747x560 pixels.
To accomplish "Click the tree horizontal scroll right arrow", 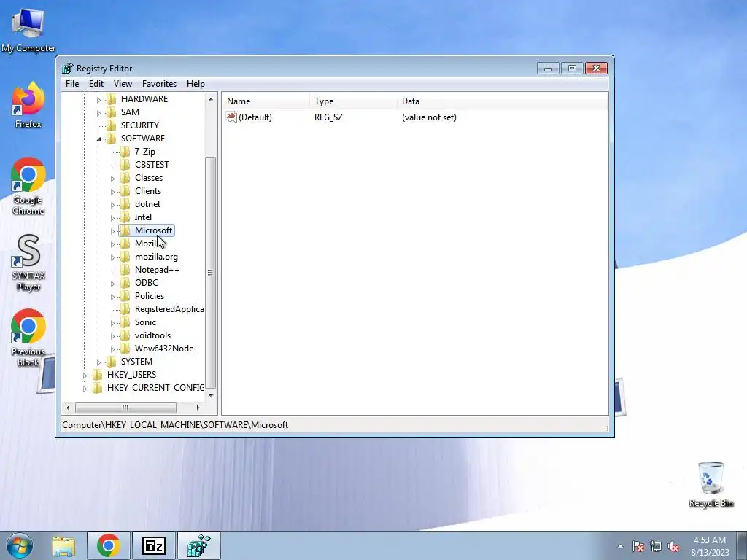I will pyautogui.click(x=198, y=408).
